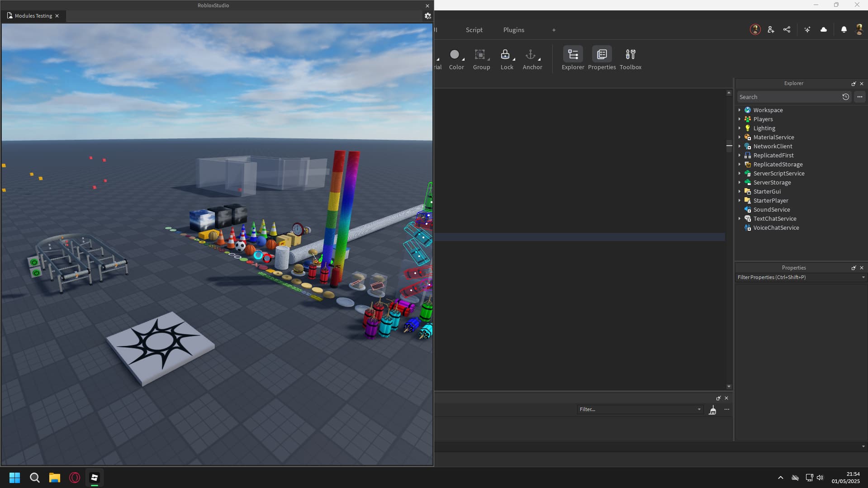Expand the ReplicatedStorage tree node
868x488 pixels.
740,165
